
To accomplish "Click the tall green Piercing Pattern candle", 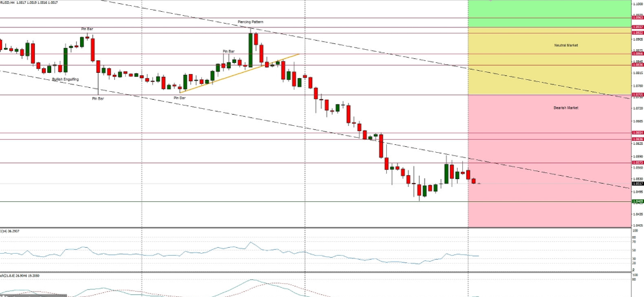I will [251, 49].
